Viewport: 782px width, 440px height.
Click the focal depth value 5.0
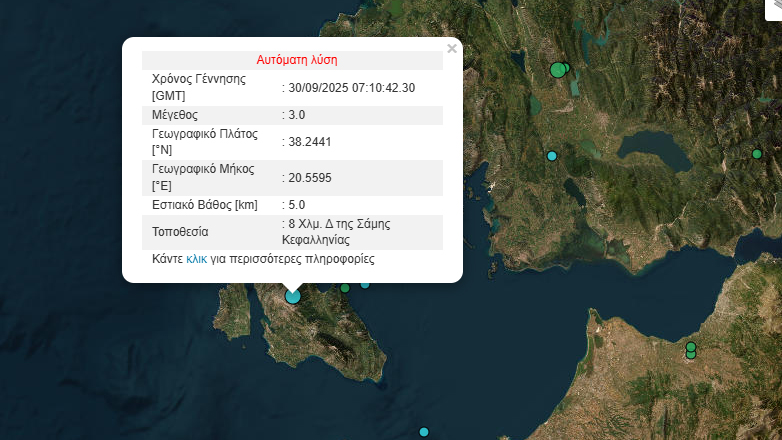click(x=296, y=205)
